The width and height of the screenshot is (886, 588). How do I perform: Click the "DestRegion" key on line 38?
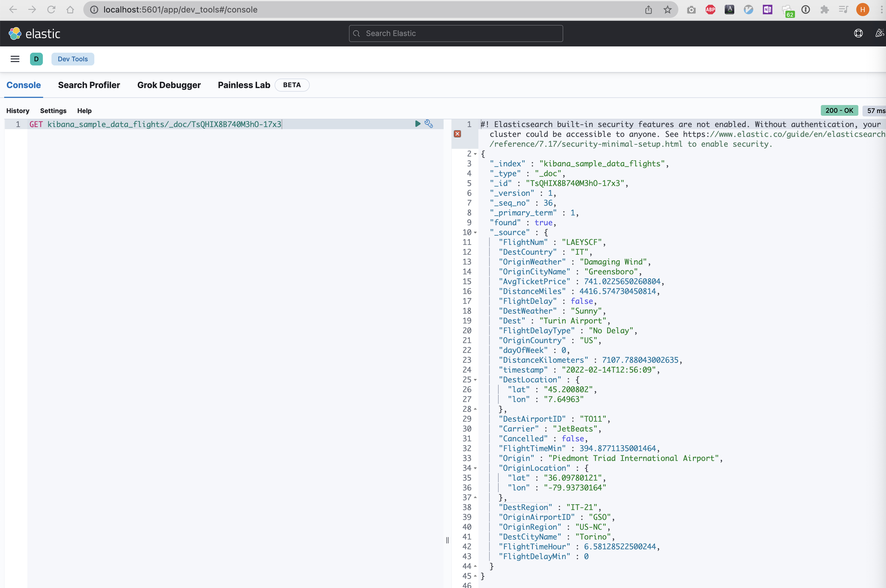(525, 507)
